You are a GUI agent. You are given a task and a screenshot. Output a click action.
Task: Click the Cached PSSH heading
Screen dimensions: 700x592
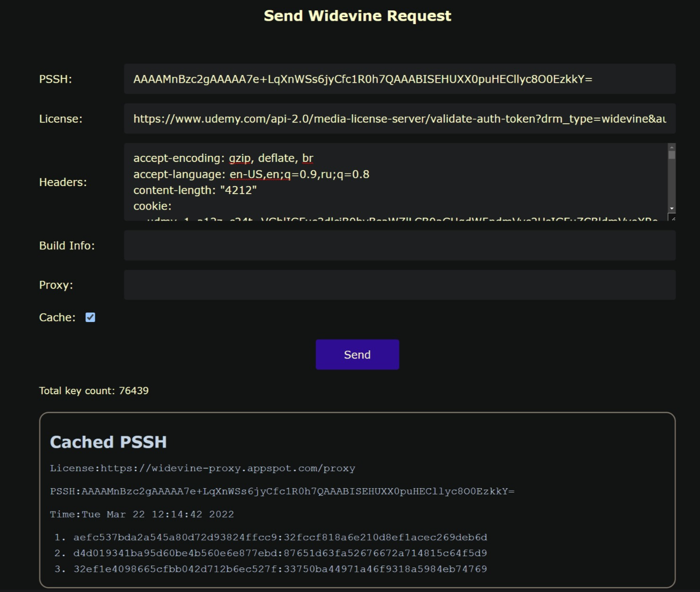tap(108, 442)
